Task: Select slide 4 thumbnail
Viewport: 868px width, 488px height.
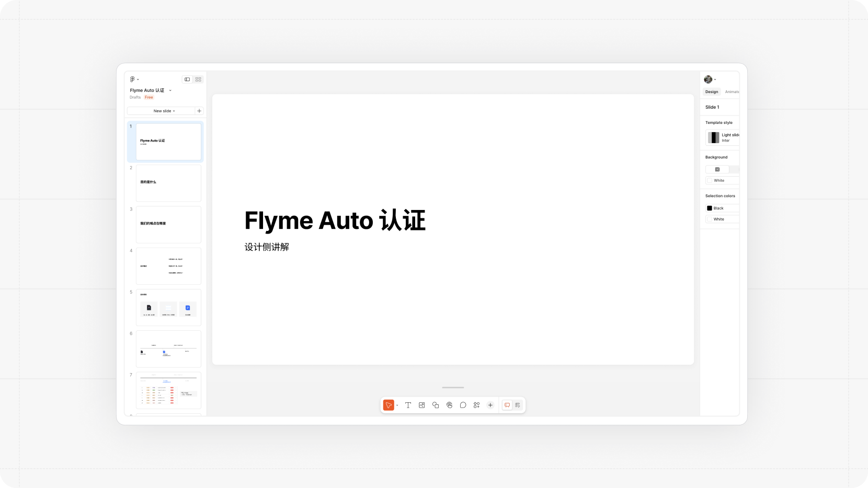Action: coord(168,266)
